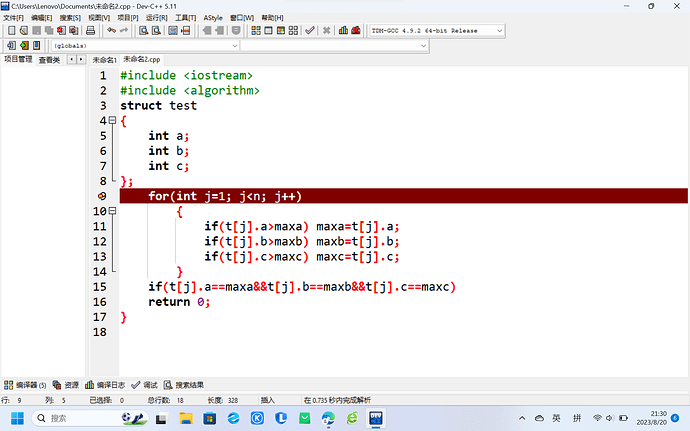Screen dimensions: 690x431
Task: Open the 资源 bottom tab
Action: 66,385
